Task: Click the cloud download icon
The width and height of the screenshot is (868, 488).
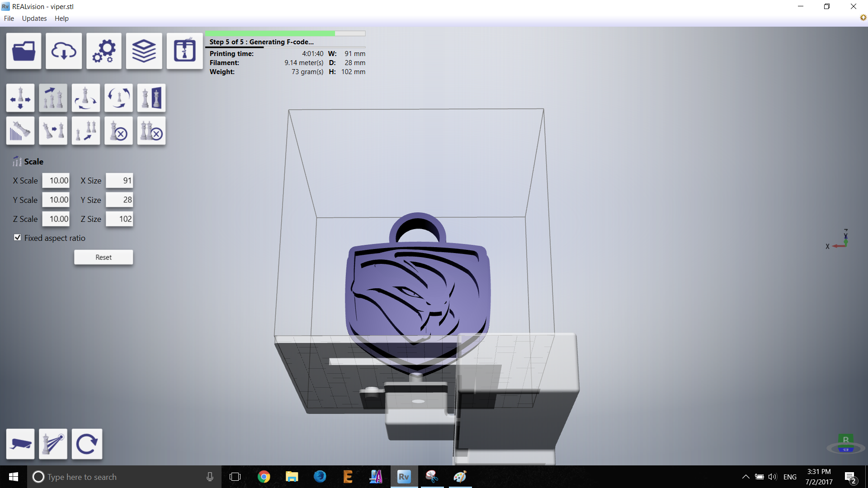Action: click(x=64, y=51)
